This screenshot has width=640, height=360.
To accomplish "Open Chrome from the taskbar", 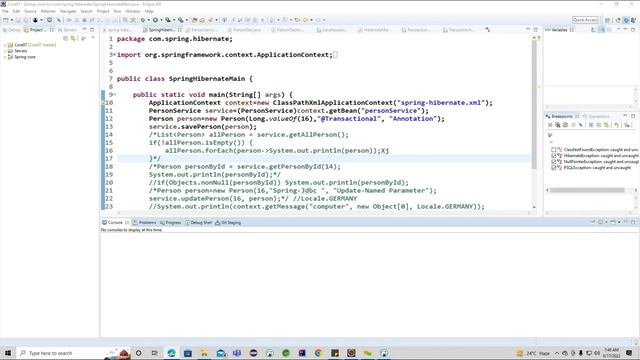I will click(318, 353).
